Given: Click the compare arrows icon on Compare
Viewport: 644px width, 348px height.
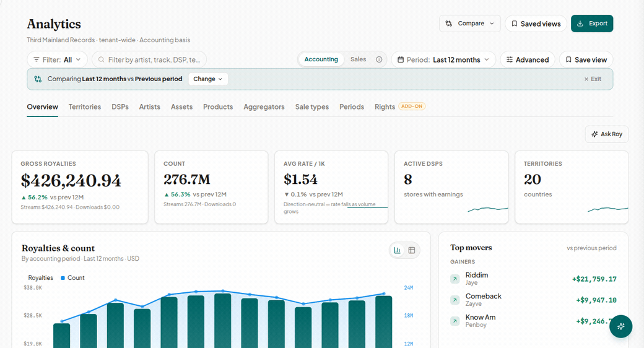Looking at the screenshot, I should [448, 24].
